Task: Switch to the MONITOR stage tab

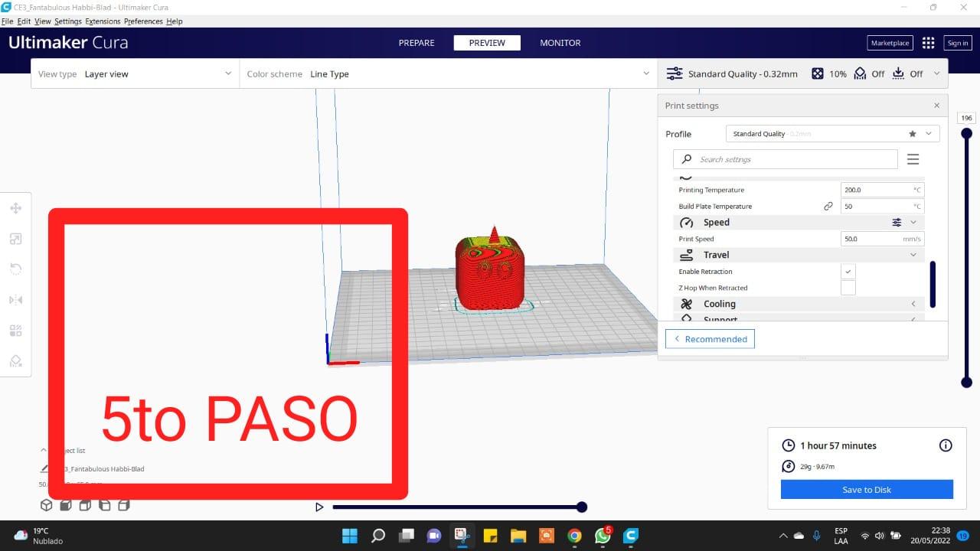Action: 560,43
